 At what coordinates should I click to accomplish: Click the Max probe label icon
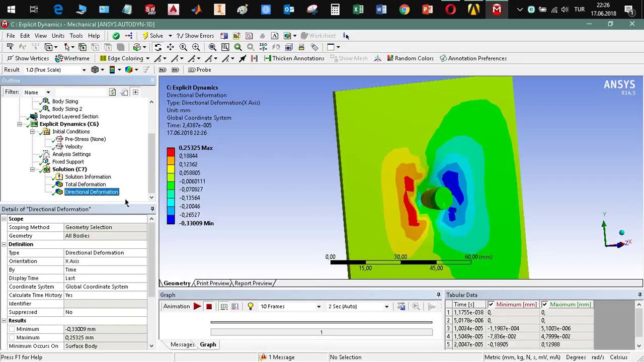tap(163, 70)
